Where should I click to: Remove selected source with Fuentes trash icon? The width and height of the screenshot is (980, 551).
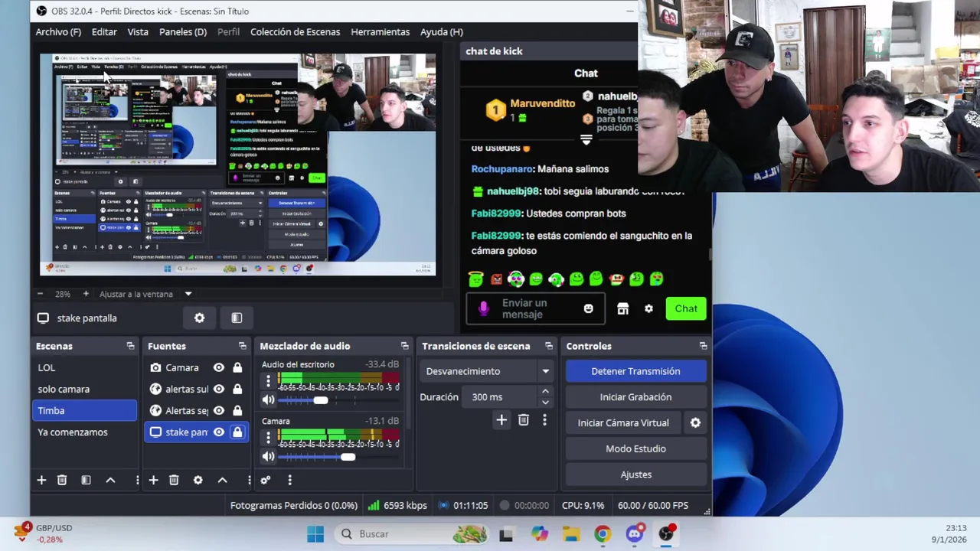[x=174, y=480]
